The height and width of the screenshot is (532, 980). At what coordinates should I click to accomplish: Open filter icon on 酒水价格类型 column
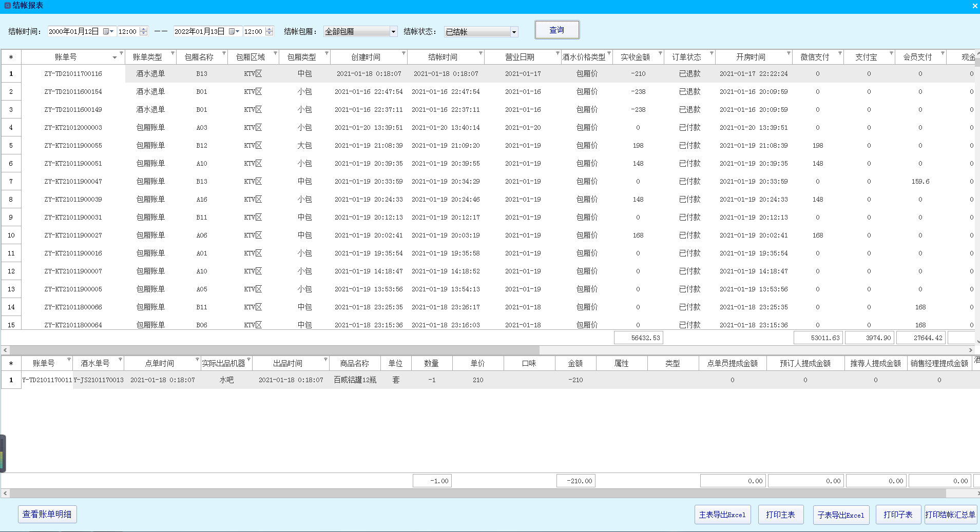[x=609, y=53]
